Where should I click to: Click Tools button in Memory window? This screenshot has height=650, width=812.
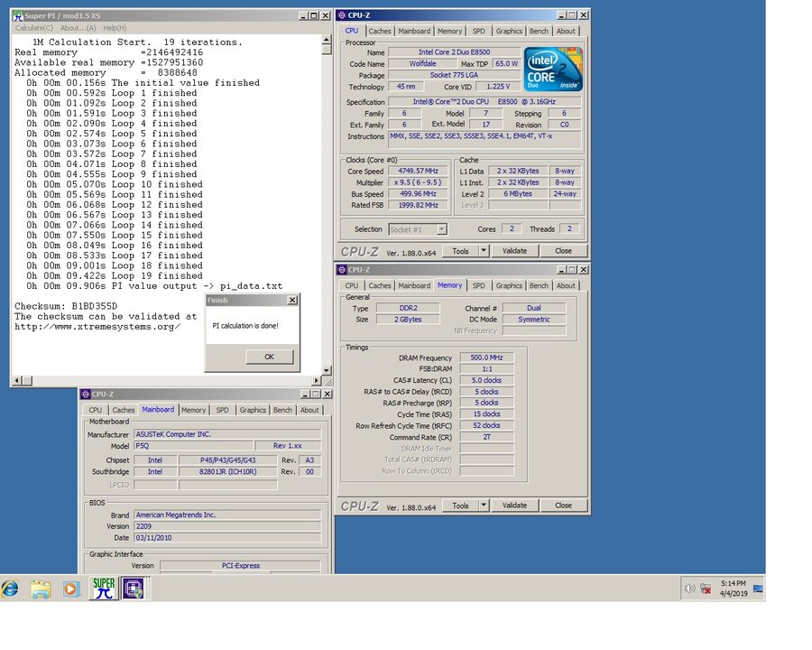(460, 506)
